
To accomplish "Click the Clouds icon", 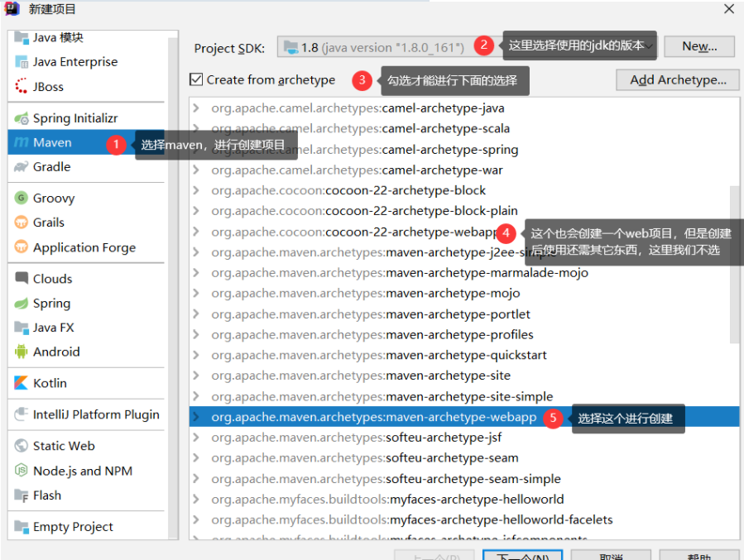I will [22, 278].
